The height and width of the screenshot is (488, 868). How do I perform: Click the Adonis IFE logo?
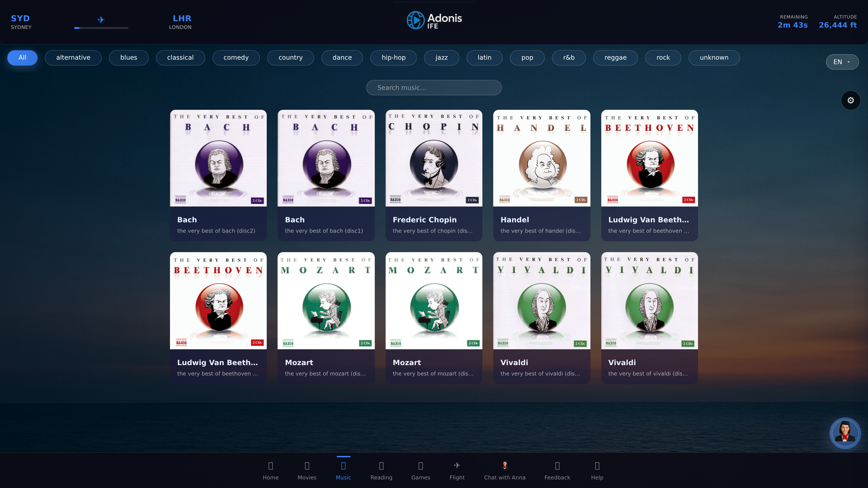click(x=434, y=21)
